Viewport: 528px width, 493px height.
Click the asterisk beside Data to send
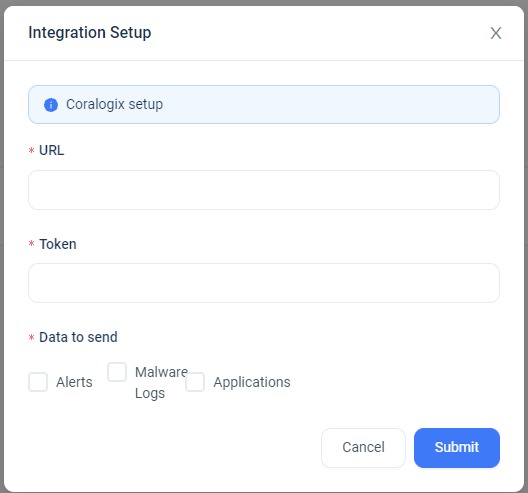31,337
